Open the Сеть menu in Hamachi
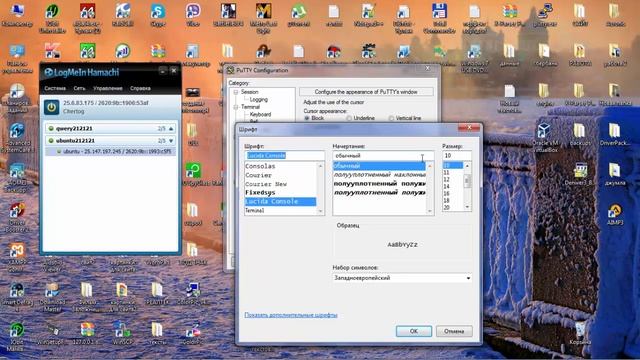640x360 pixels. pos(79,88)
